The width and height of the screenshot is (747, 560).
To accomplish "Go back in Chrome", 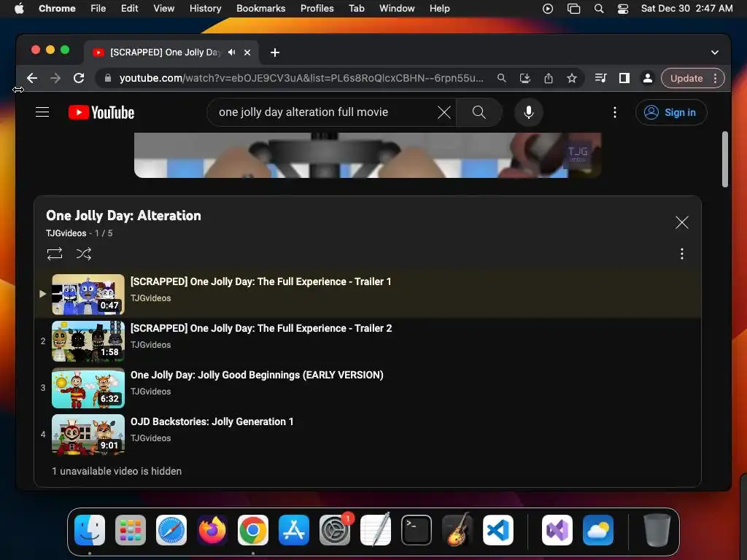I will click(32, 78).
